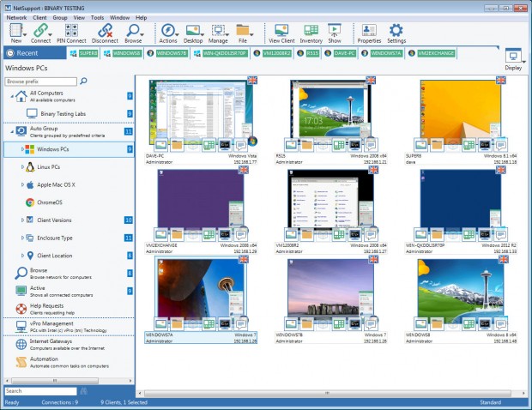Click the command prompt icon under VM2EXCHANGE
The height and width of the screenshot is (410, 532).
coord(225,234)
